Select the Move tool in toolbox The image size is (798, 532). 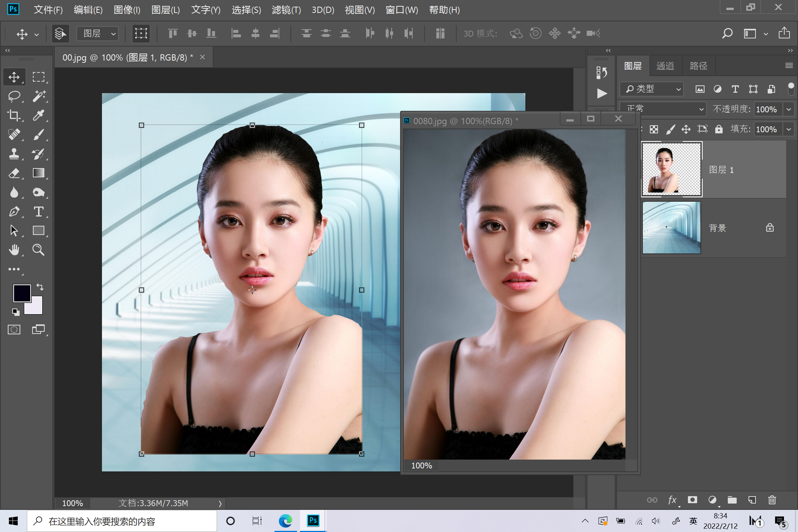(x=14, y=77)
